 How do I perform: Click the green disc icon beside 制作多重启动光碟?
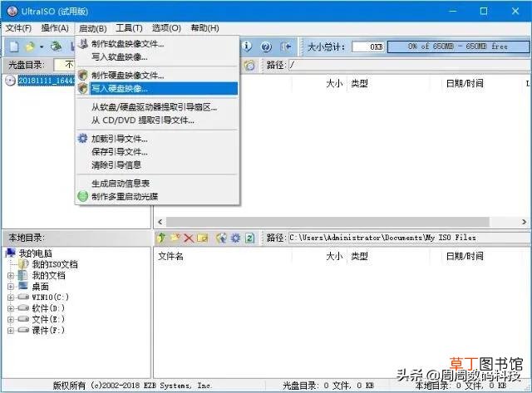83,196
